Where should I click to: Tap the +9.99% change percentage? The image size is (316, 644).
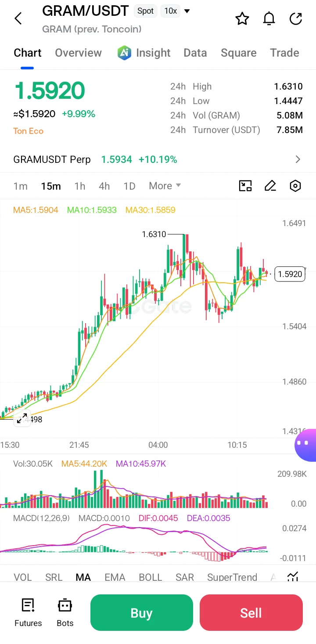(x=79, y=114)
